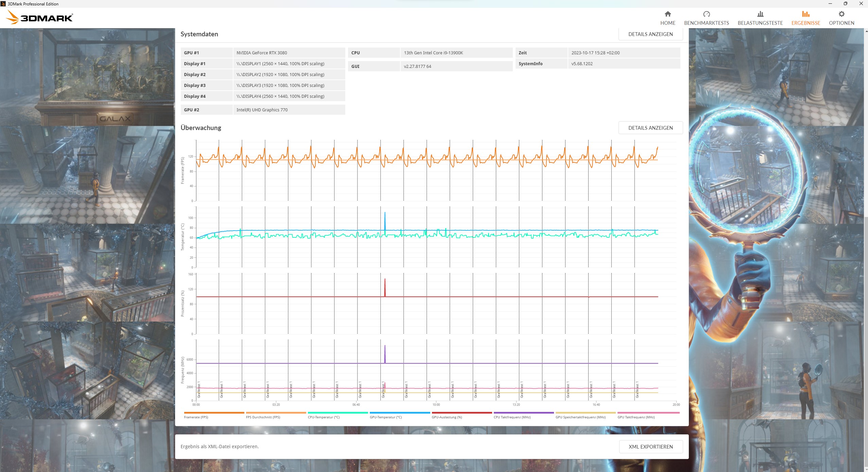This screenshot has width=868, height=472.
Task: Click the Home house icon
Action: 667,14
